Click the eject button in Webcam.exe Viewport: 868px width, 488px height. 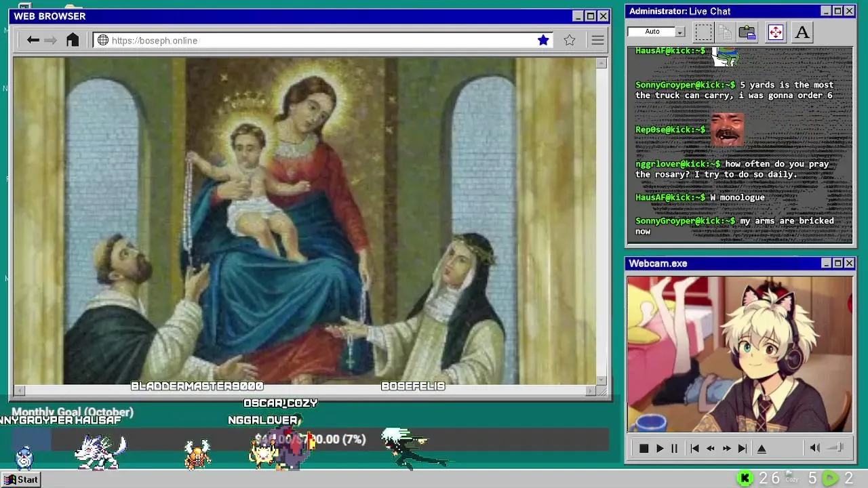[x=762, y=448]
